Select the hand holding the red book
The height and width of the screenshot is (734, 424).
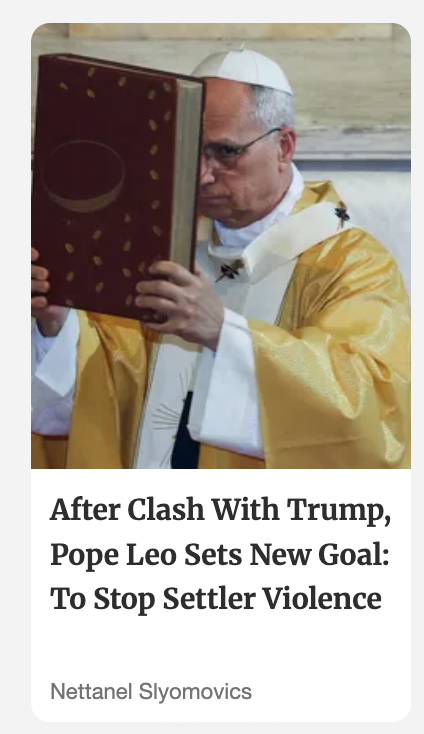coord(180,302)
